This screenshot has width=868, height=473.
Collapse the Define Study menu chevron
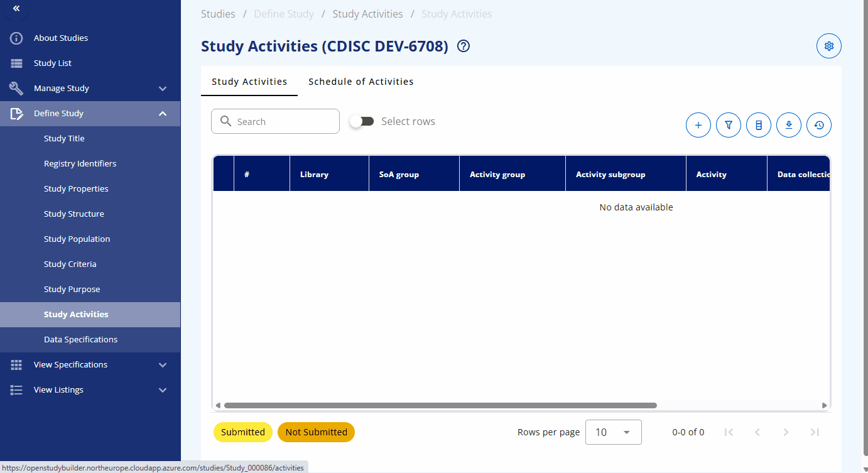pos(163,114)
